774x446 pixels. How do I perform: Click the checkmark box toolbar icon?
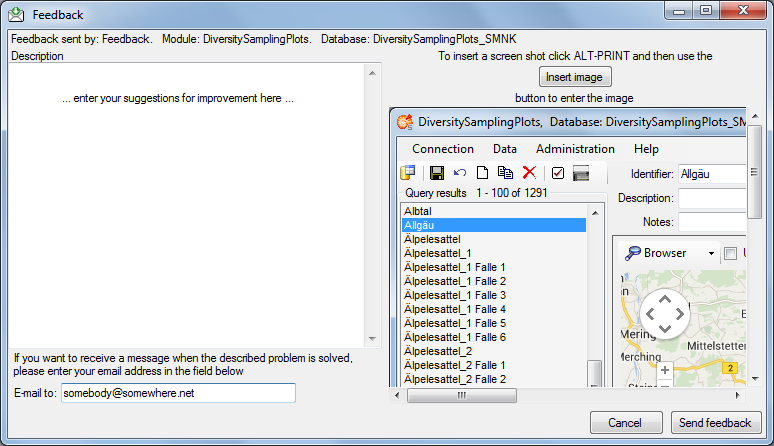click(x=558, y=173)
